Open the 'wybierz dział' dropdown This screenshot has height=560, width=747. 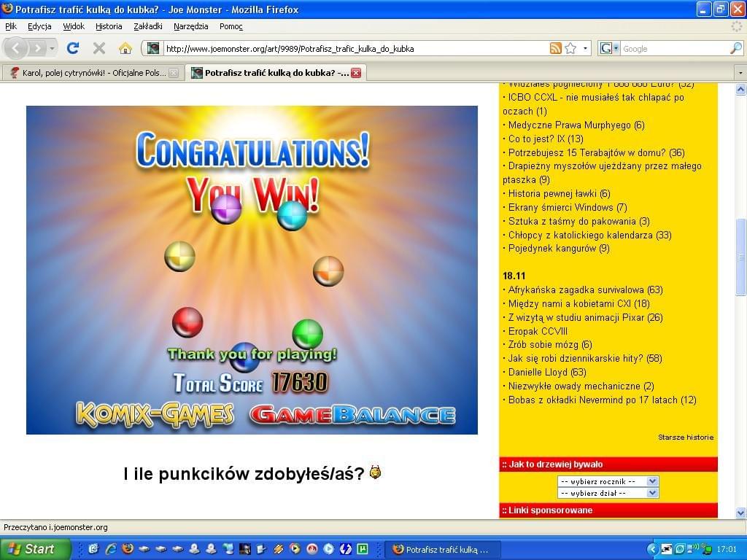coord(608,494)
